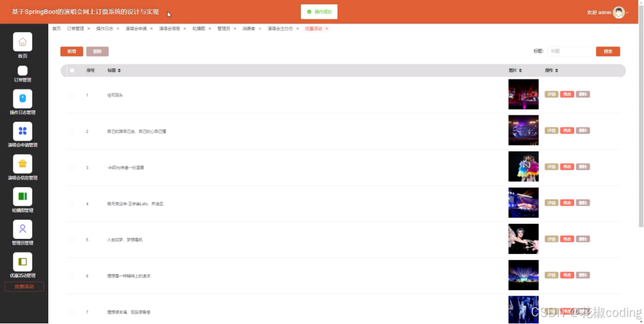The image size is (644, 324).
Task: Check the checkbox for row 6
Action: point(72,276)
